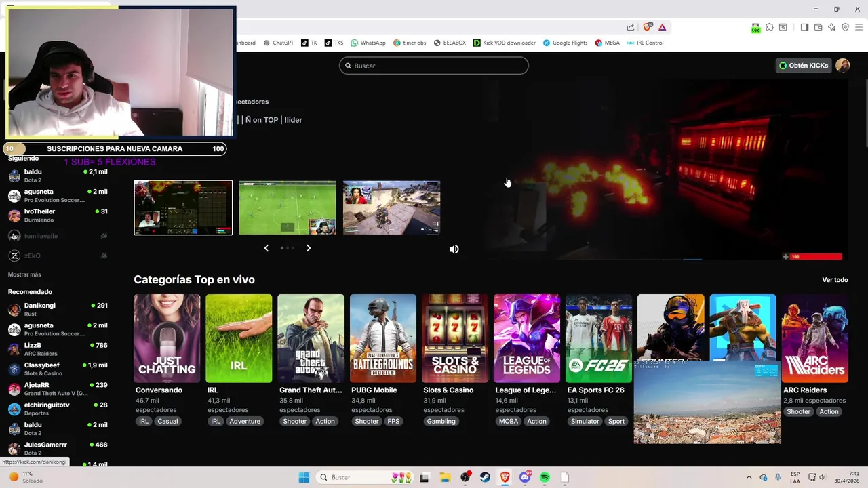Open the Brave Leo AI sparkle icon
The height and width of the screenshot is (488, 868).
(x=831, y=27)
